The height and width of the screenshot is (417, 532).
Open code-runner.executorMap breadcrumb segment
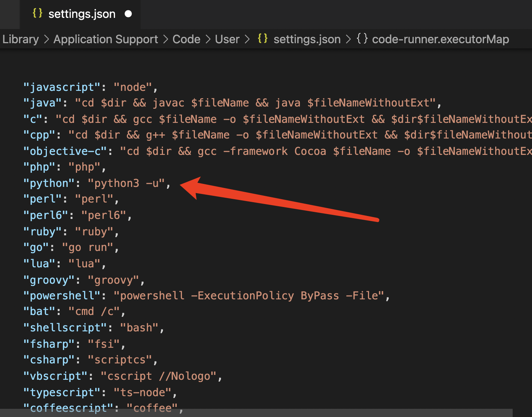coord(440,39)
